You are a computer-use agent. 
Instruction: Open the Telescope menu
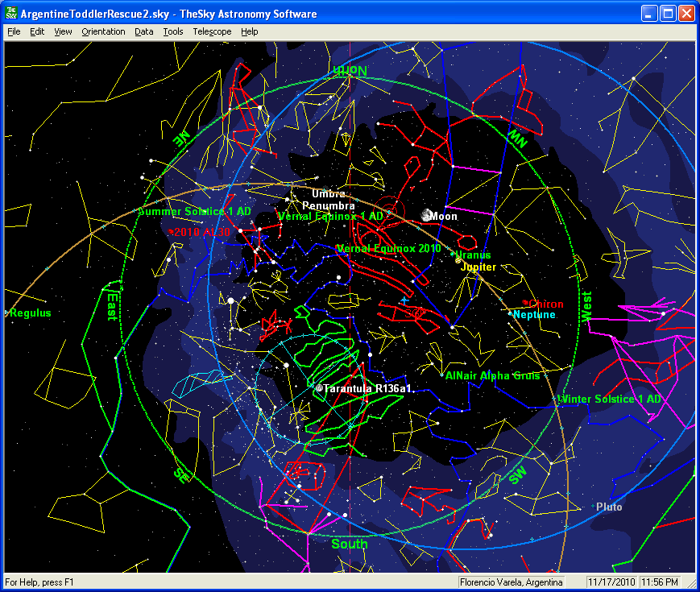(x=212, y=31)
